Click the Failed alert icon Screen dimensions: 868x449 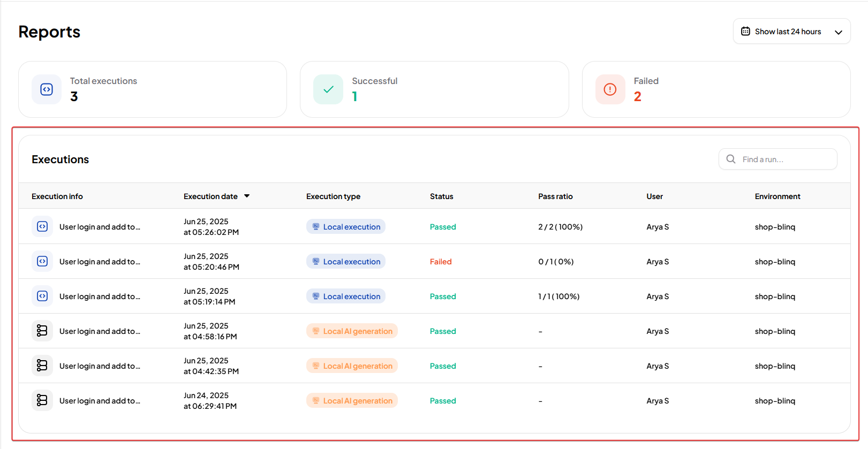pos(610,89)
